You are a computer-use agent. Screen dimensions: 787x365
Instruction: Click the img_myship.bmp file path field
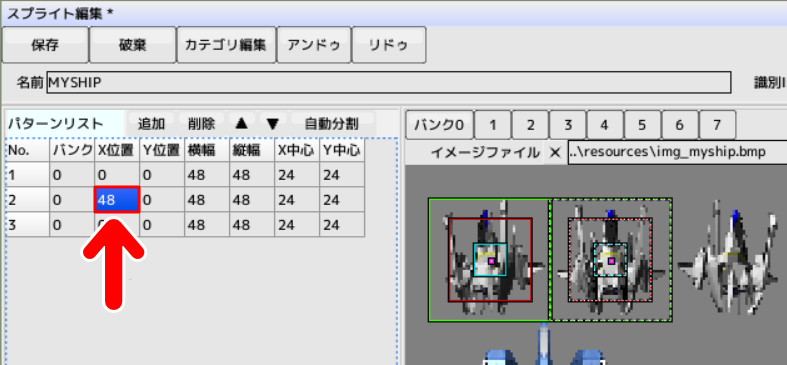(677, 152)
